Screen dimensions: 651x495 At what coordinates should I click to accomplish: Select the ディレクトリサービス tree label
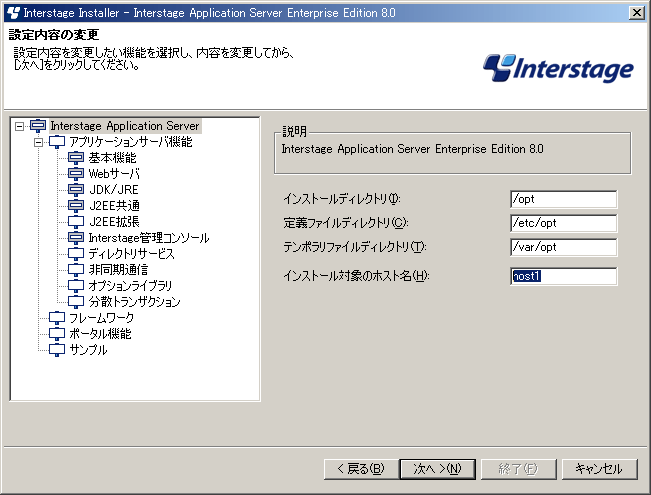click(x=131, y=254)
